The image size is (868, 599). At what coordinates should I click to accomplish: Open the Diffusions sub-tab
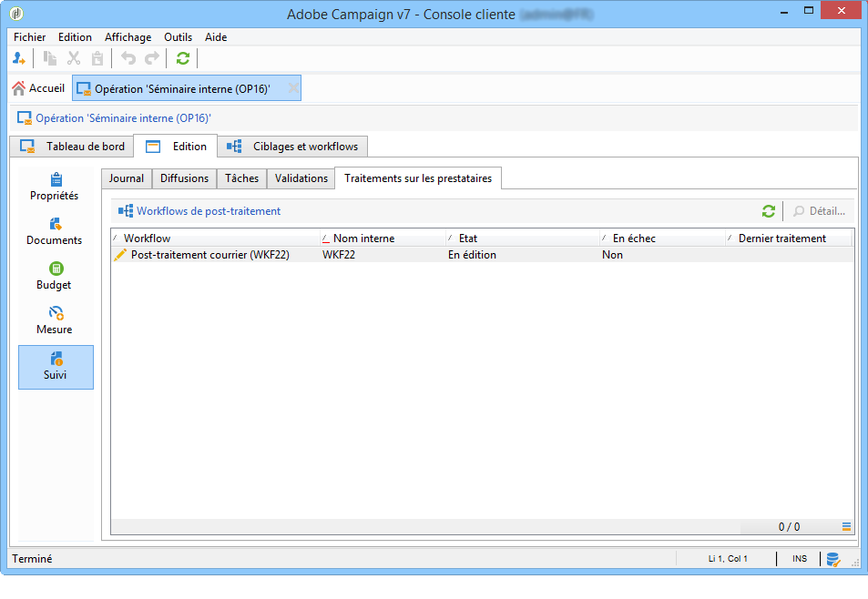click(x=184, y=178)
